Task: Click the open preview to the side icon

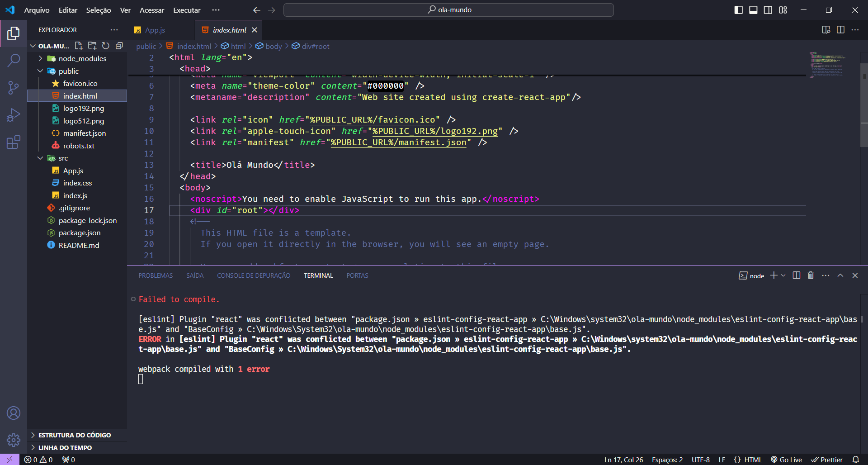Action: click(826, 30)
